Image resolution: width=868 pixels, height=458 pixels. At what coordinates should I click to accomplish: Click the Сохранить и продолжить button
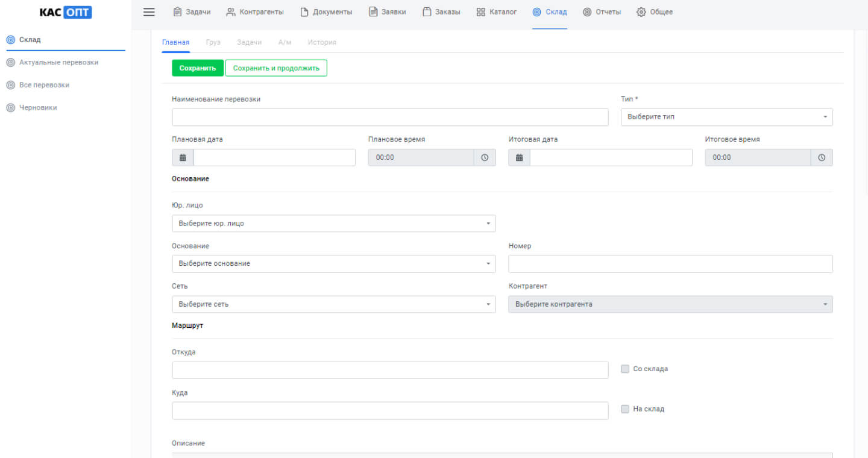coord(276,68)
